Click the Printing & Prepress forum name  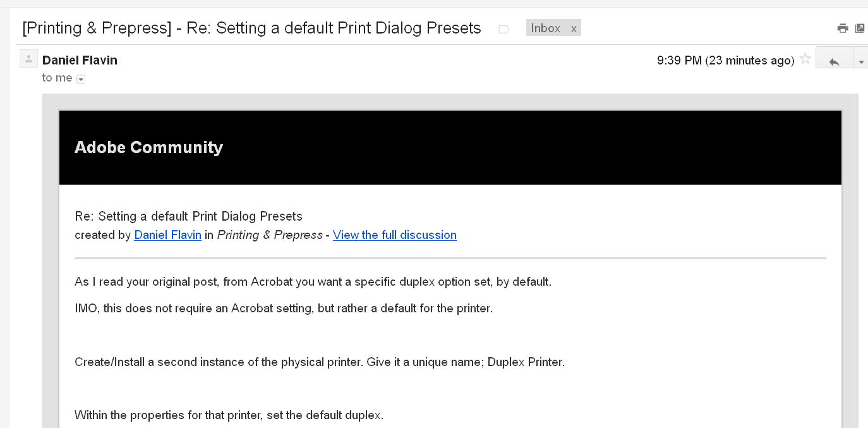tap(270, 235)
